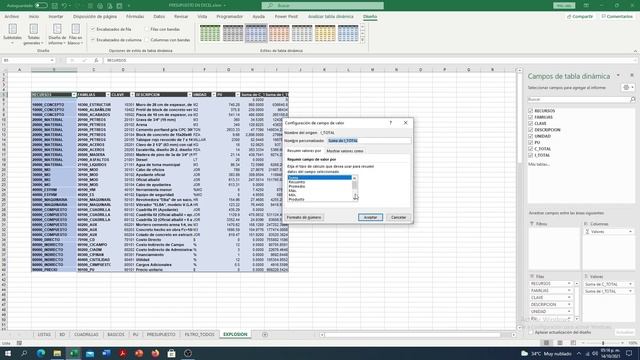The height and width of the screenshot is (360, 640).
Task: Click the Cancelar button in dialog
Action: tap(398, 218)
